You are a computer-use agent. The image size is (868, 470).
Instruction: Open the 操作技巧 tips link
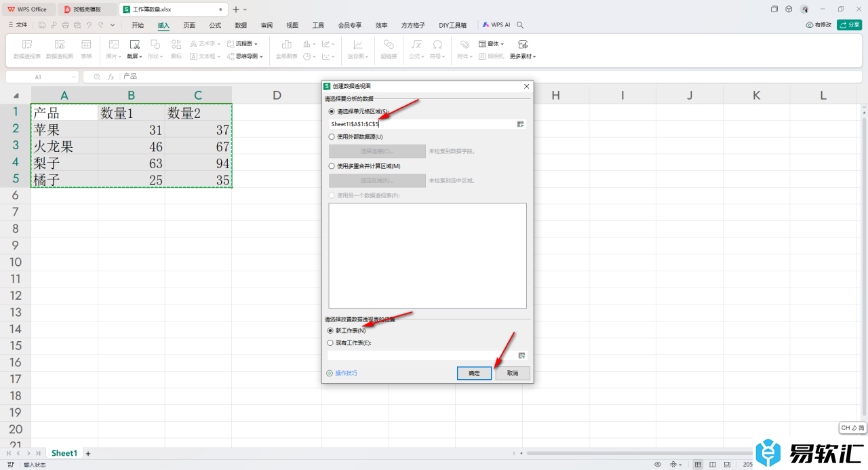coord(342,373)
